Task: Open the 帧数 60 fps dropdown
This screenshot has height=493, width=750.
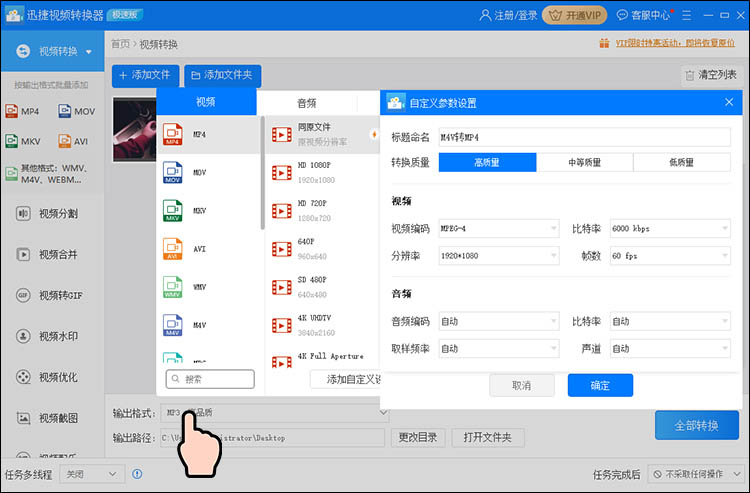Action: (x=670, y=256)
